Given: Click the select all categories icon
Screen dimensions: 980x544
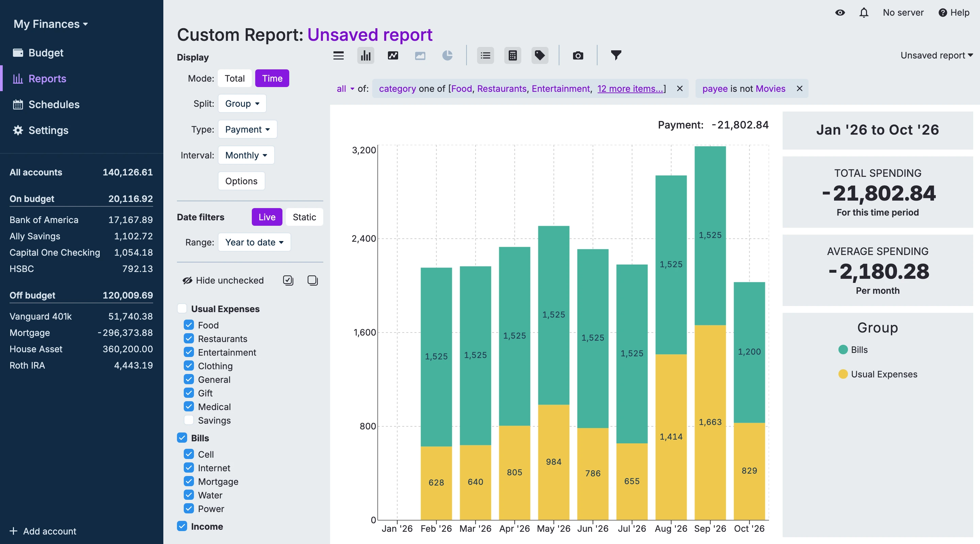Looking at the screenshot, I should click(x=288, y=280).
